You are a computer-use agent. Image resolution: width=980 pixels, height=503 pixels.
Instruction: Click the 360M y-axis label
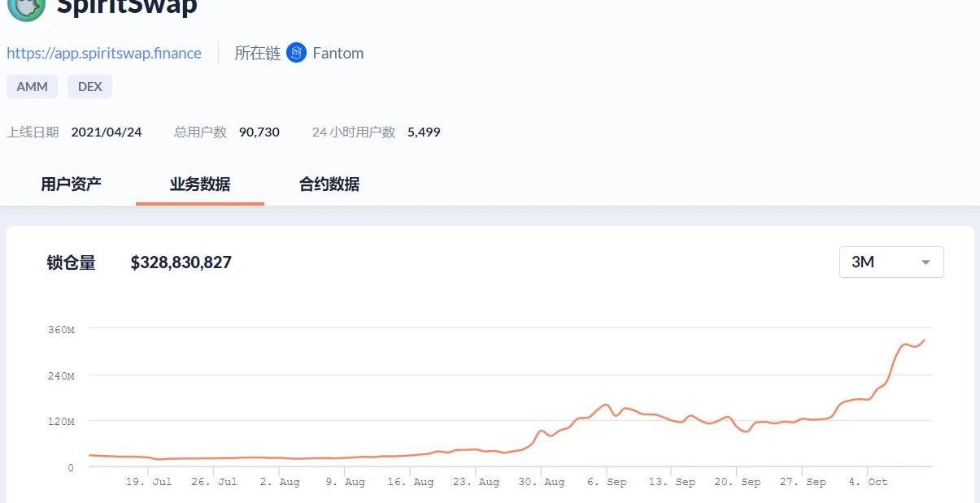click(61, 330)
